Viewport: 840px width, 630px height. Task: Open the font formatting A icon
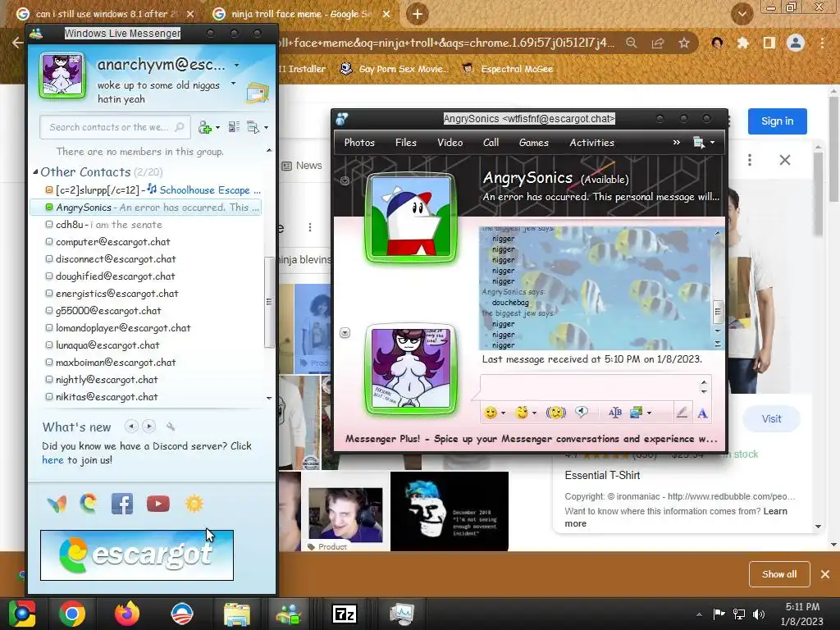tap(702, 413)
